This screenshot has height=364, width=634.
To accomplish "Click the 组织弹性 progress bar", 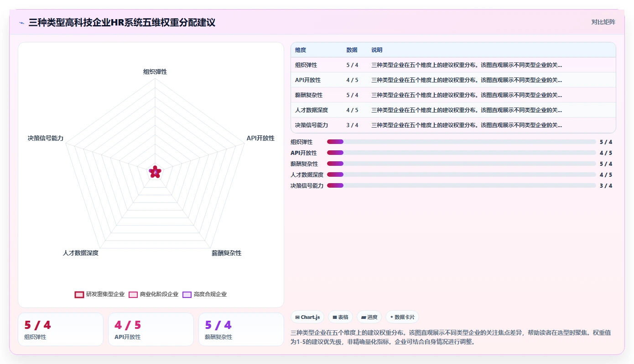I will [x=461, y=142].
